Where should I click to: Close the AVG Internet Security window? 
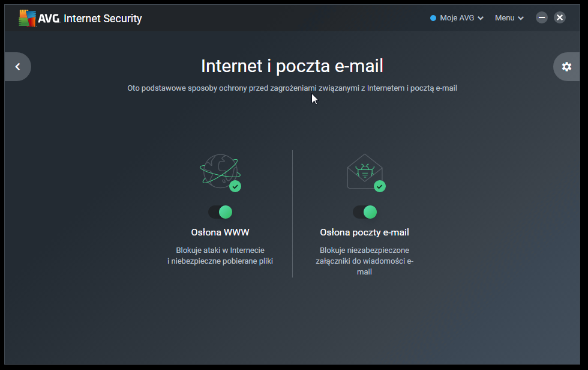(x=560, y=17)
